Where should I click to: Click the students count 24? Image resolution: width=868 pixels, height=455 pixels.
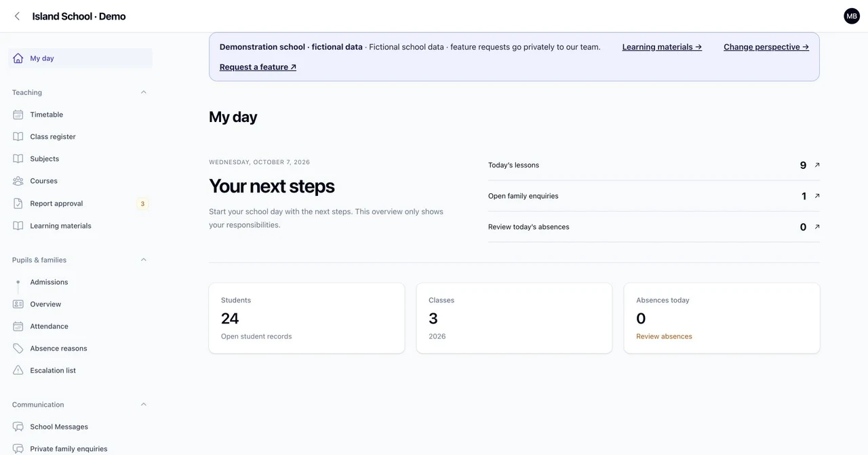coord(230,318)
